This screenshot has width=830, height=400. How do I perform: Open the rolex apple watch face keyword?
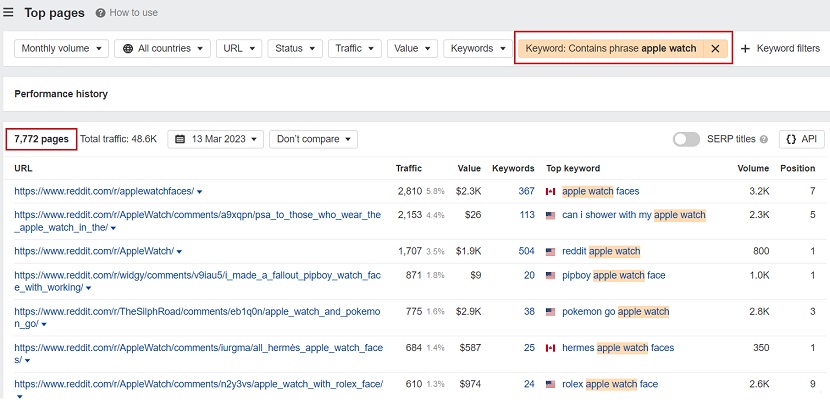(x=610, y=384)
